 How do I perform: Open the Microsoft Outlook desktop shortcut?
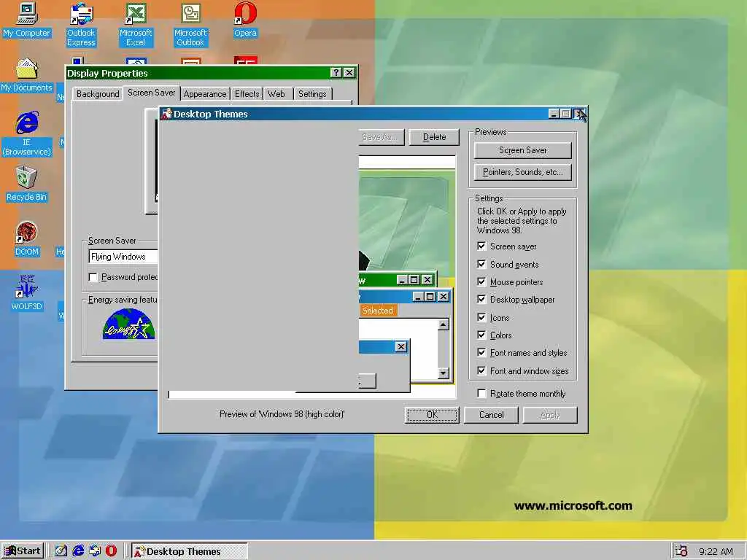click(190, 25)
